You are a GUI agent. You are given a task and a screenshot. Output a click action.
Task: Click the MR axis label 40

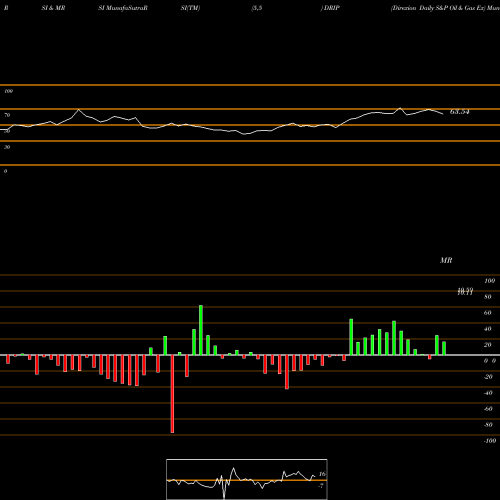pyautogui.click(x=488, y=329)
